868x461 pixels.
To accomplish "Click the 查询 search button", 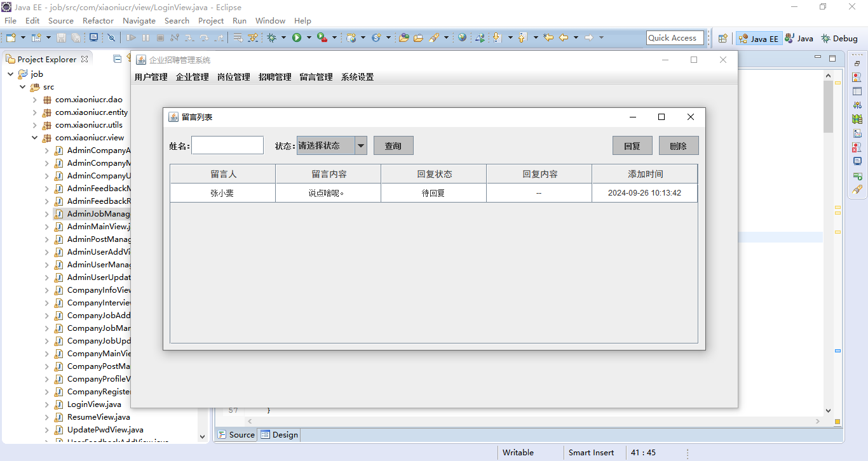I will (393, 145).
